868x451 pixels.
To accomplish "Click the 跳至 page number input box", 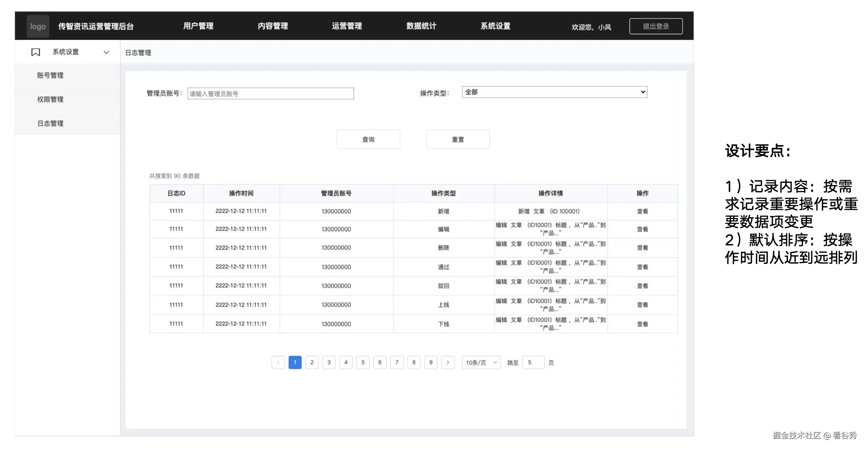I will tap(533, 362).
